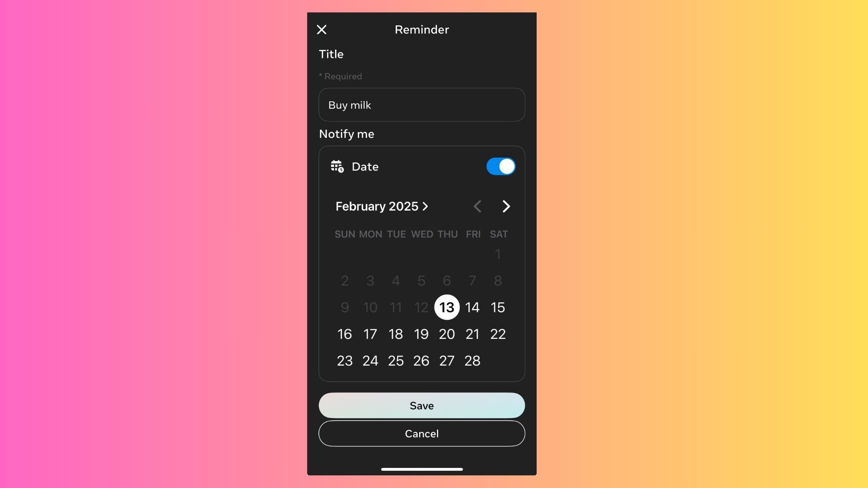Select February 20 on calendar
The height and width of the screenshot is (488, 868).
(x=447, y=333)
